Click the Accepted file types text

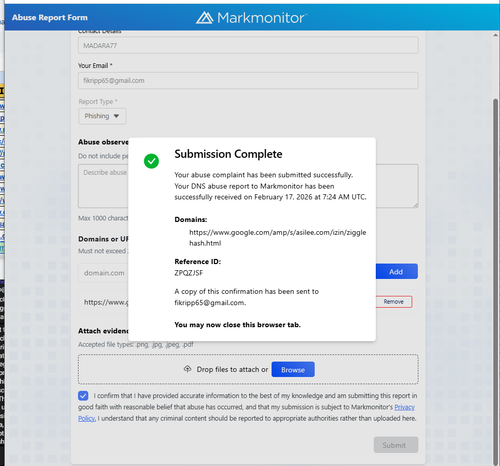click(136, 344)
